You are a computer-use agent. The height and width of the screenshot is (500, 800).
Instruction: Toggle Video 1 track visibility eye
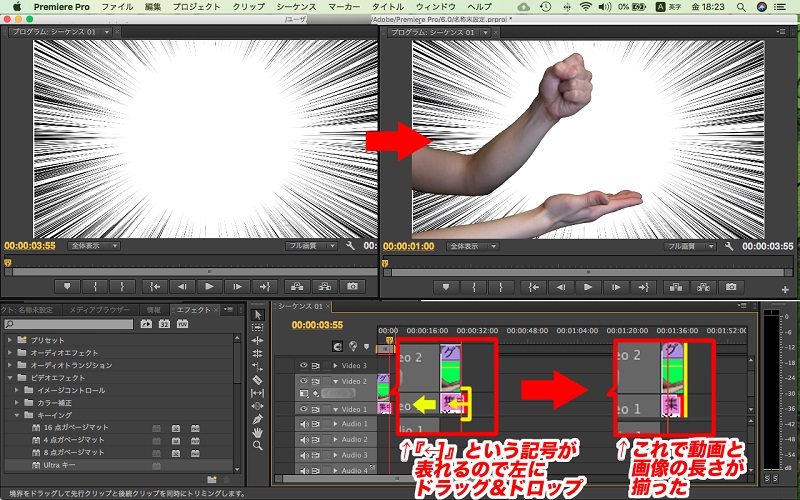point(304,409)
